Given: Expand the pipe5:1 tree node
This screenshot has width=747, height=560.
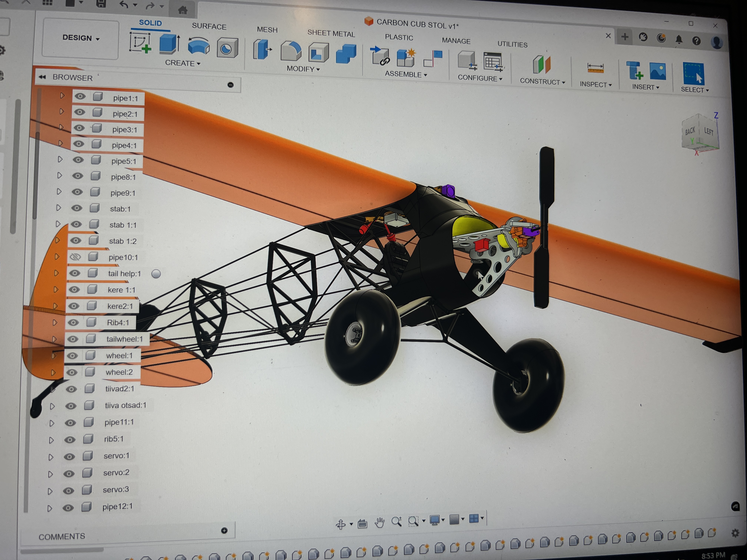Looking at the screenshot, I should tap(60, 159).
